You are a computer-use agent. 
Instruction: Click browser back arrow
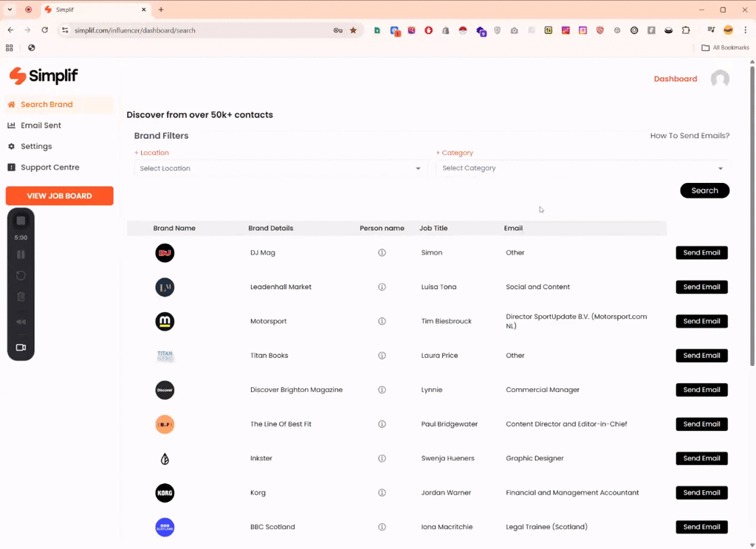tap(10, 30)
